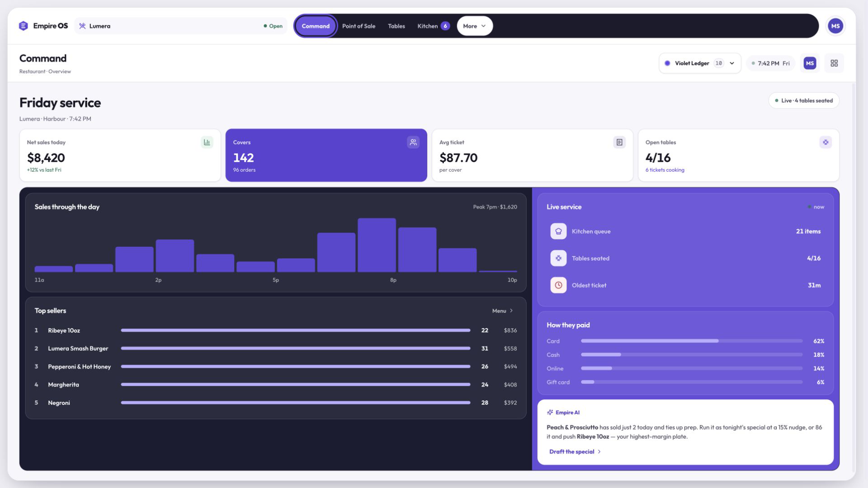Click the Oldest ticket clock icon
This screenshot has height=488, width=868.
pyautogui.click(x=558, y=285)
